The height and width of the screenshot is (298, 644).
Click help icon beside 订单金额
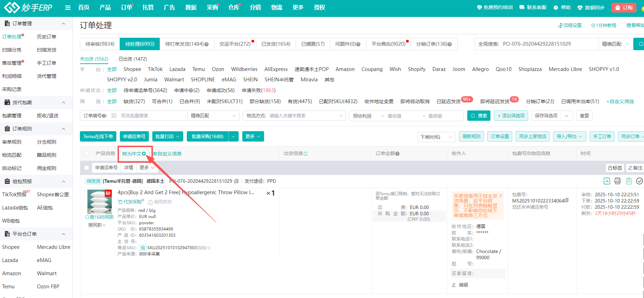click(x=397, y=154)
